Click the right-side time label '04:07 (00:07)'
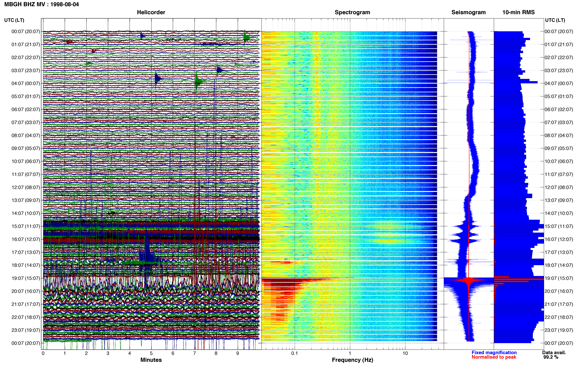The width and height of the screenshot is (588, 368). coord(559,83)
